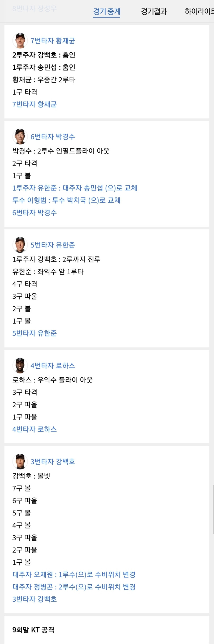Tap 박경수 player avatar
The height and width of the screenshot is (644, 214).
tap(20, 136)
